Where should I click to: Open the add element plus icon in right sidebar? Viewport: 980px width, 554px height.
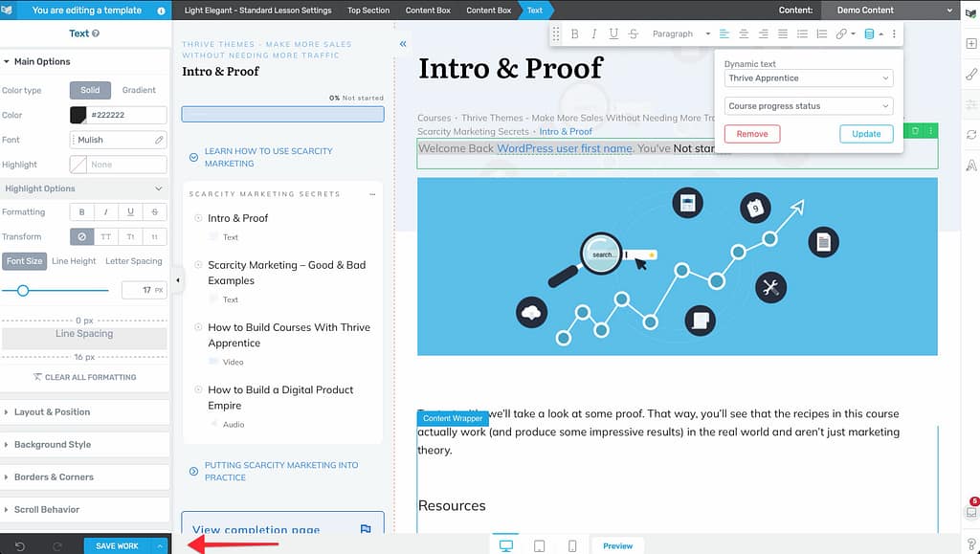[x=970, y=44]
